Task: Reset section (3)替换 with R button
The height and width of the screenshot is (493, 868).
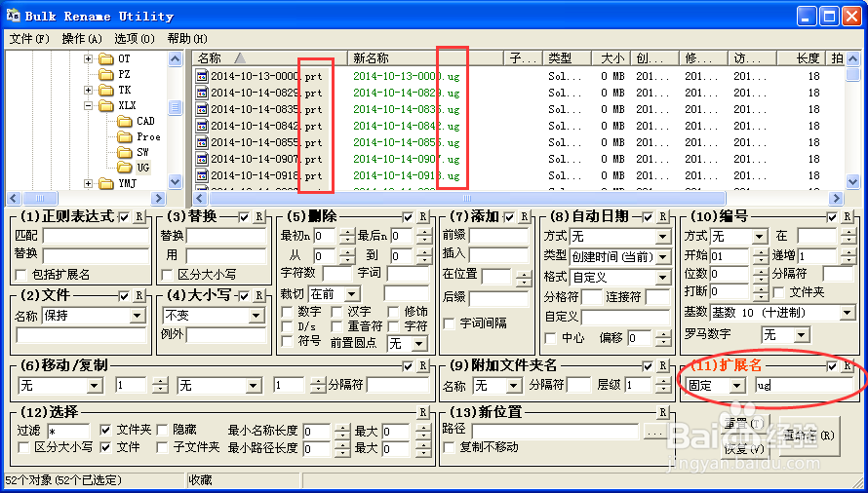Action: (258, 217)
